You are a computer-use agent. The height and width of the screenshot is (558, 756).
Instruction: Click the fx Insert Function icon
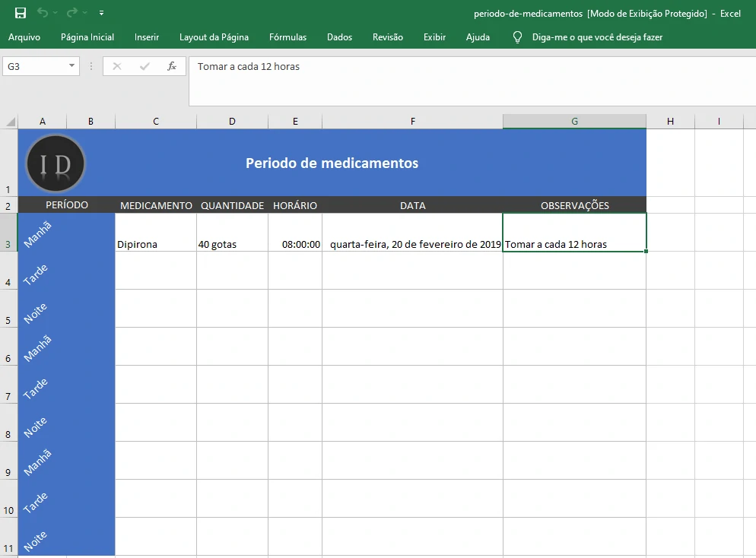point(172,66)
